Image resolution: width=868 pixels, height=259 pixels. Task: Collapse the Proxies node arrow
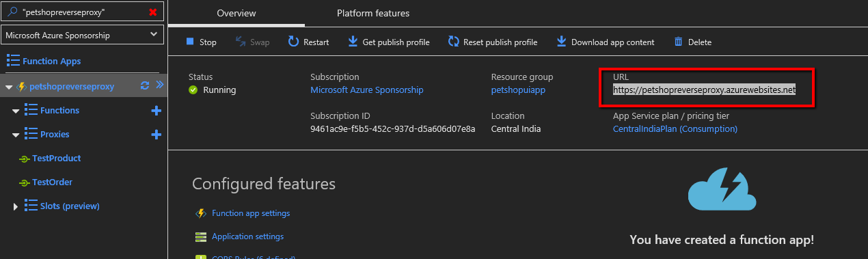tap(16, 135)
